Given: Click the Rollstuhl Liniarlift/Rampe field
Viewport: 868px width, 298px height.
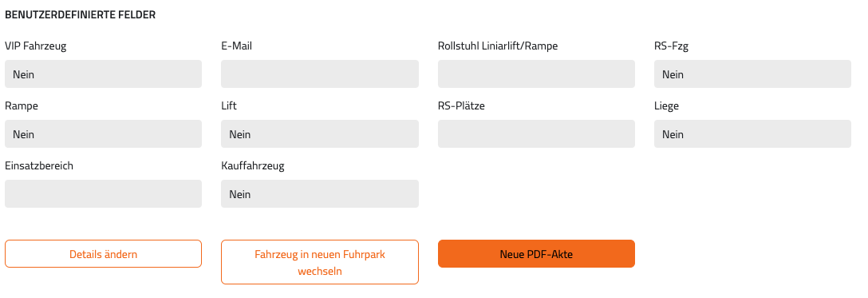Looking at the screenshot, I should click(536, 74).
